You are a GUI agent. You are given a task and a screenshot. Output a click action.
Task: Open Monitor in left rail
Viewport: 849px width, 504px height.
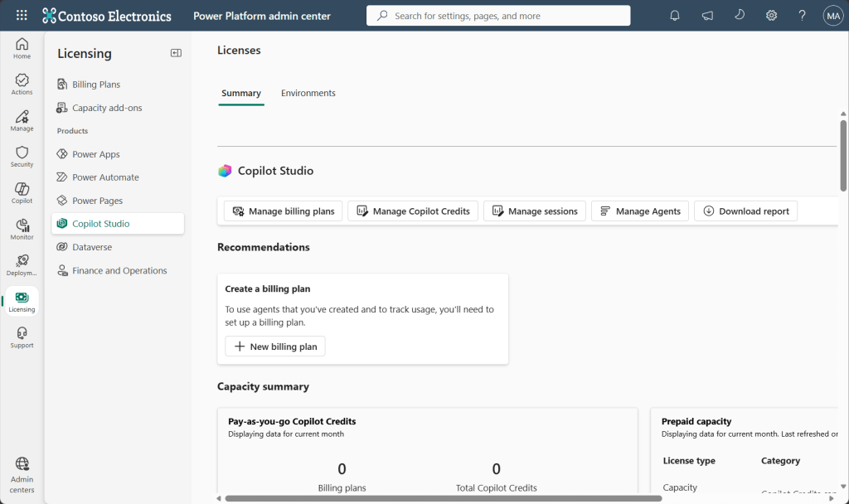[x=22, y=230]
